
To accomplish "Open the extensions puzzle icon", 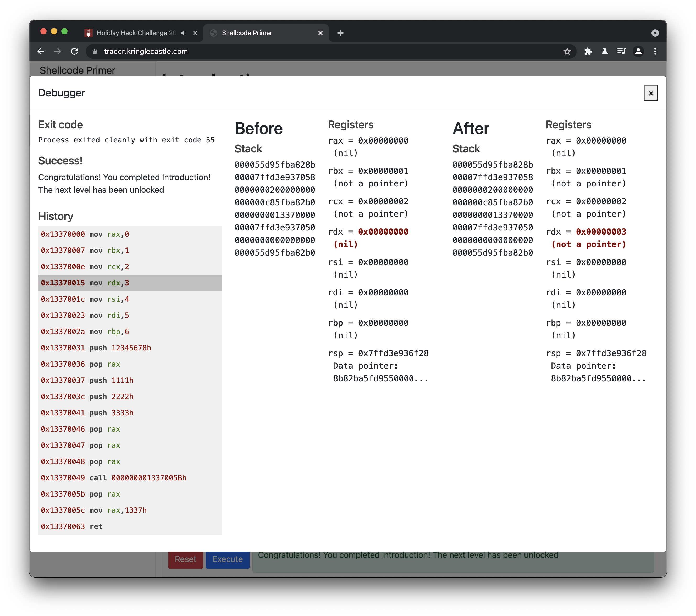I will [588, 51].
